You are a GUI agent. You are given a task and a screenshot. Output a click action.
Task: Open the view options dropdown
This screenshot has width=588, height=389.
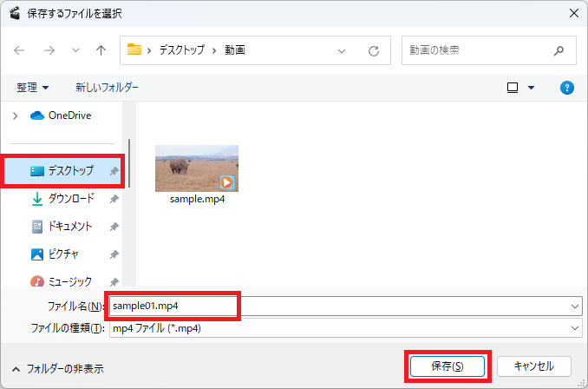(x=531, y=88)
